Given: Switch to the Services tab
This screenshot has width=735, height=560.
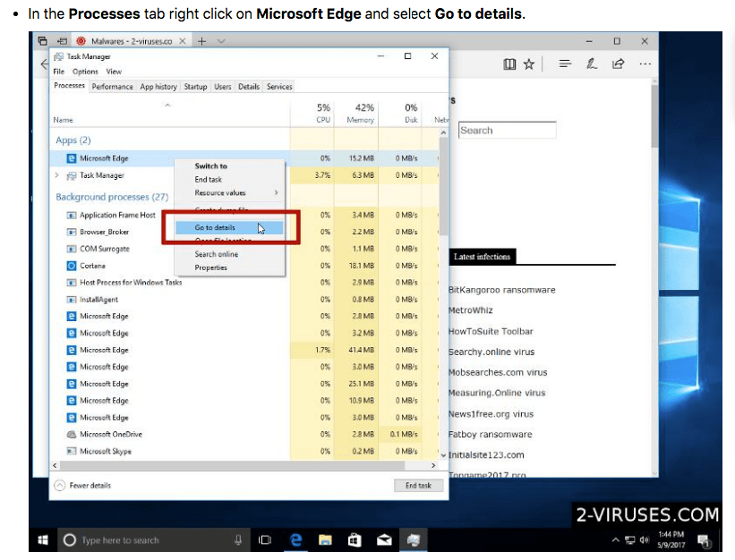Looking at the screenshot, I should click(x=279, y=87).
